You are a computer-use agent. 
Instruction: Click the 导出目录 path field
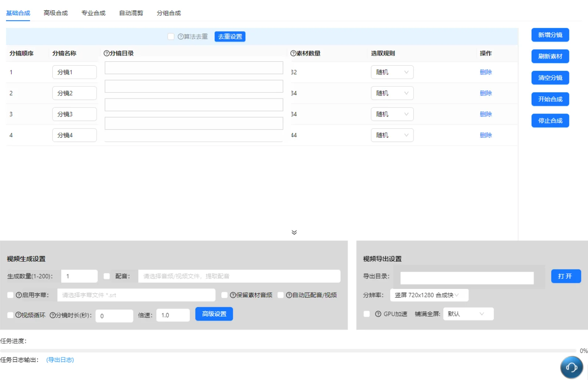[x=467, y=278]
